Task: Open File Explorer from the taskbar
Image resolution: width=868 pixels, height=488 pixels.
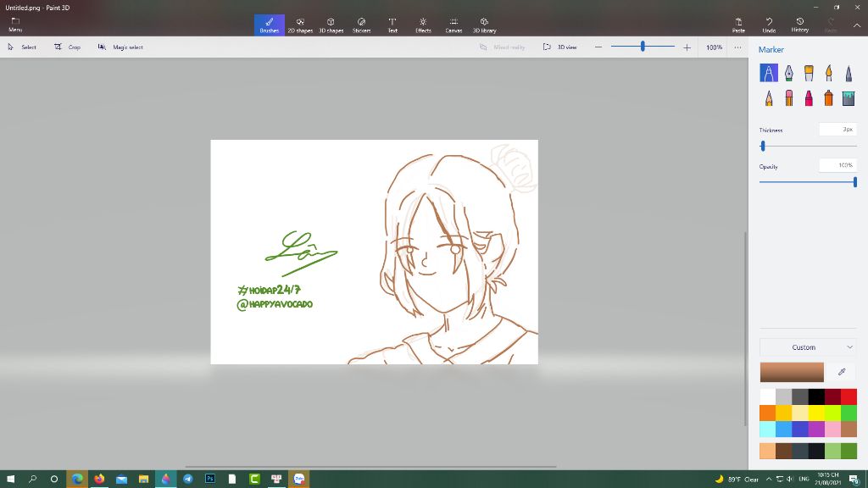Action: (143, 480)
